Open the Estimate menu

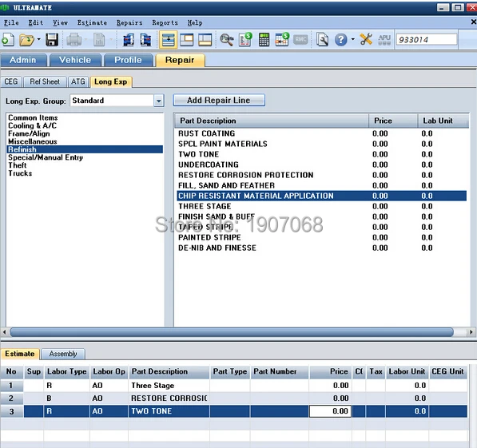[92, 23]
